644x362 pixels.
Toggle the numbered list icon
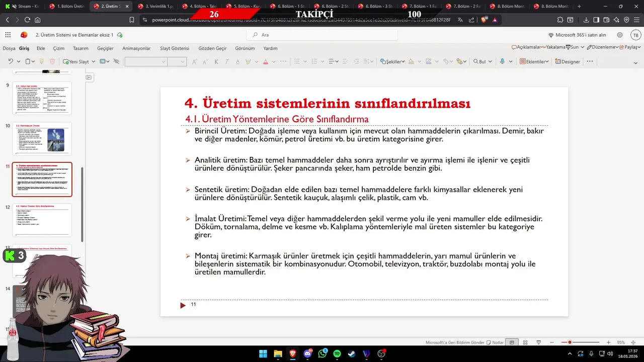[314, 61]
